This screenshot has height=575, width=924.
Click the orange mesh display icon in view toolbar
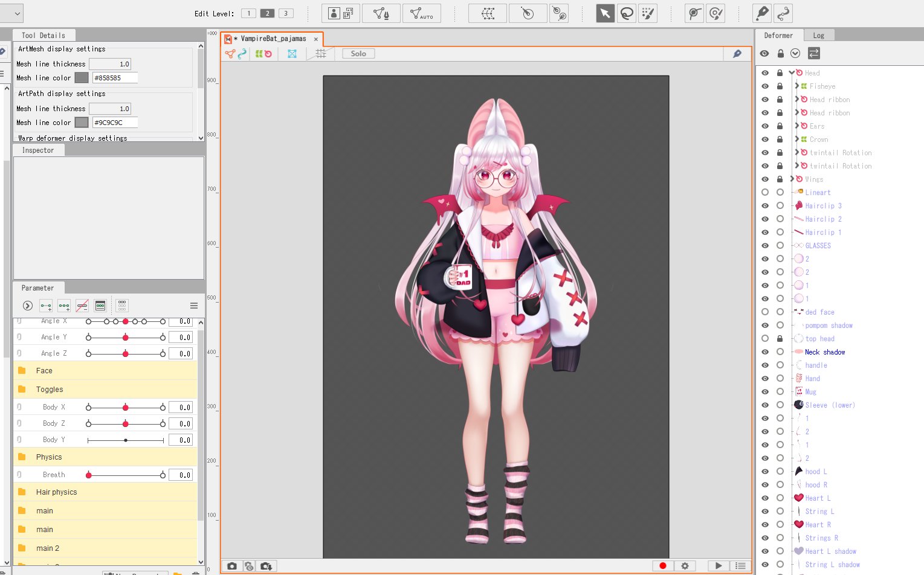click(x=230, y=54)
